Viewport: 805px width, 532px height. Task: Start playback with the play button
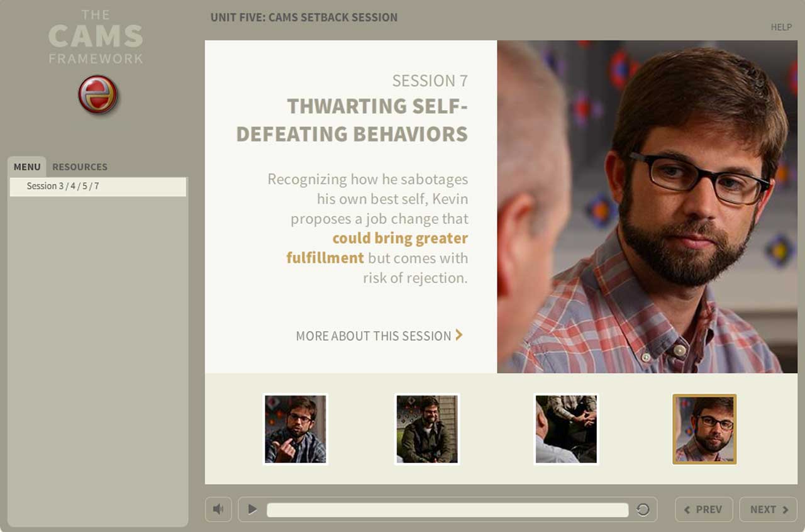pos(252,509)
